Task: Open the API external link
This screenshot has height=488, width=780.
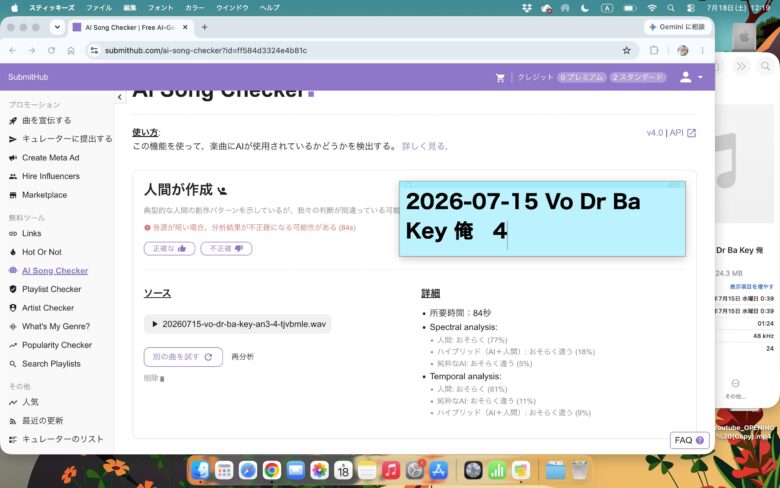Action: click(682, 133)
